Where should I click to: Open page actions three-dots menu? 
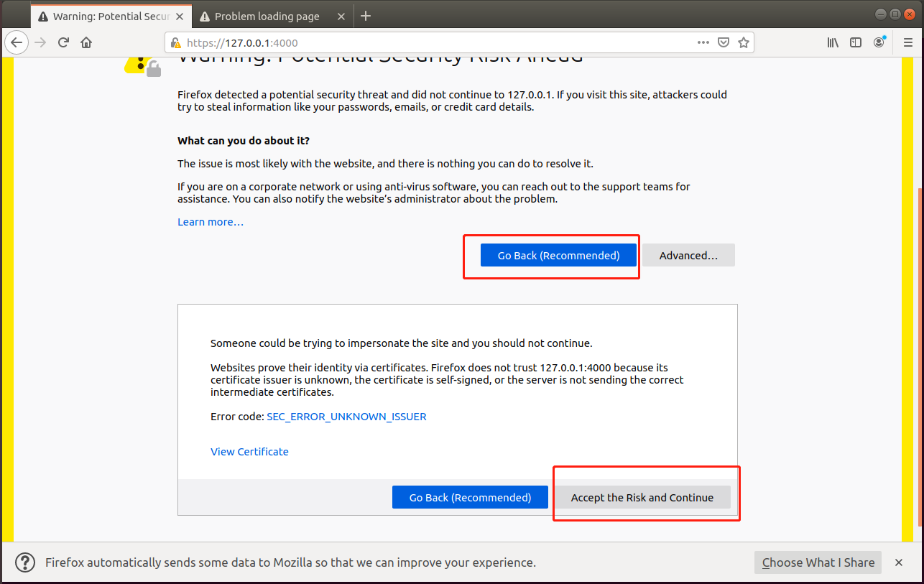tap(703, 42)
